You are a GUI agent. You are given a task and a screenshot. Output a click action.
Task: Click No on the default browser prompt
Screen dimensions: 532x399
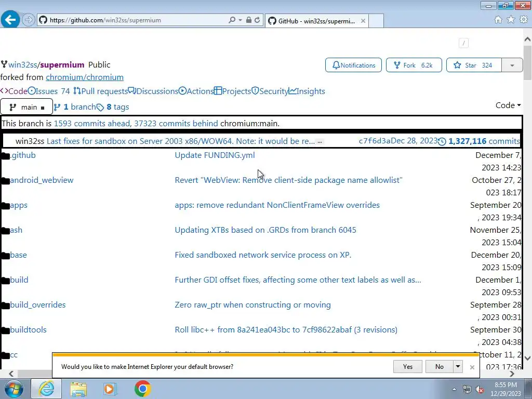pos(439,366)
